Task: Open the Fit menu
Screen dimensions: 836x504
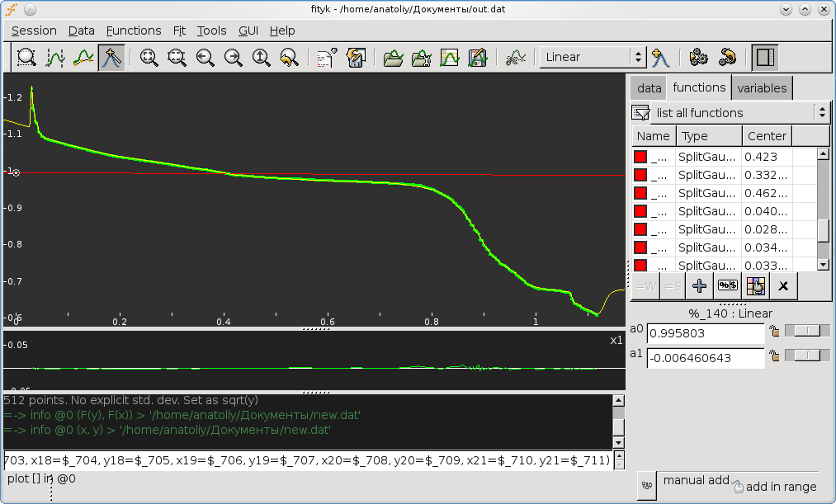Action: 179,31
